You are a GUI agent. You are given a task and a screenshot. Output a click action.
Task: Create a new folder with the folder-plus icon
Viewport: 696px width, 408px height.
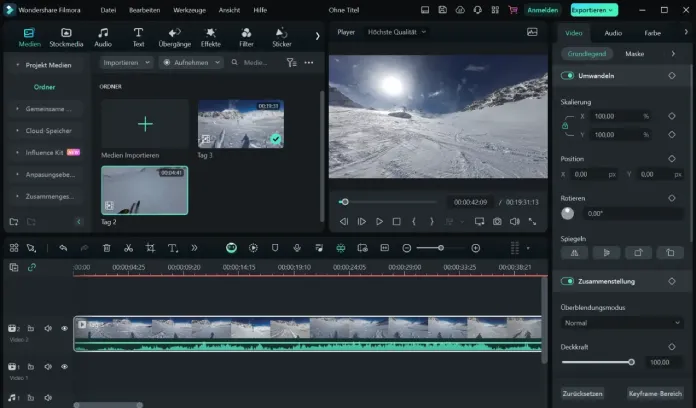click(x=14, y=222)
